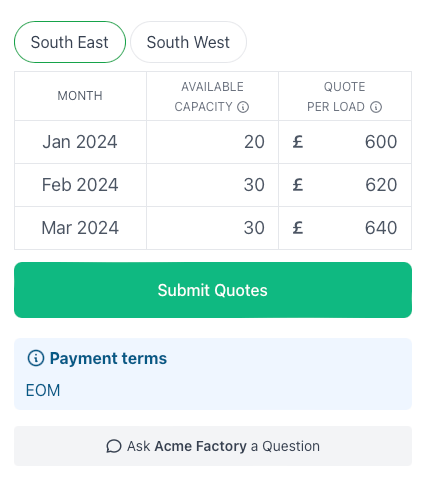Edit Mar 2024 quote value 640

pyautogui.click(x=345, y=228)
